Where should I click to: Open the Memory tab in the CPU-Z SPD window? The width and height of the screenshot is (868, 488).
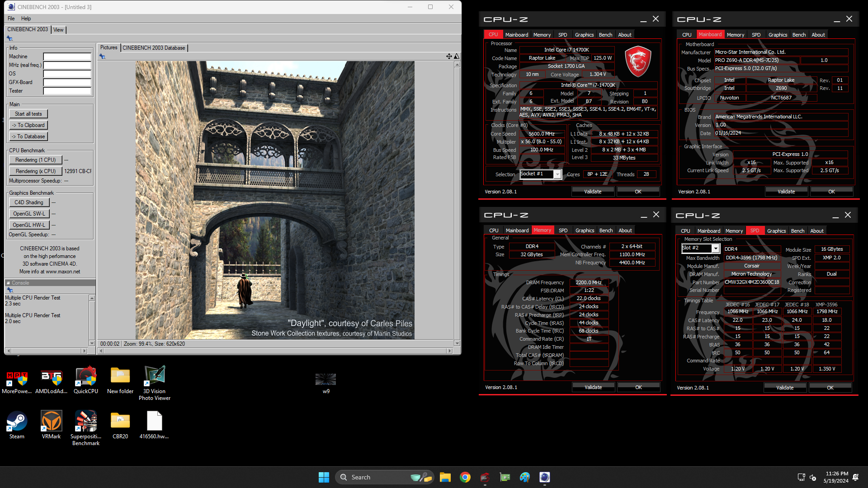734,231
